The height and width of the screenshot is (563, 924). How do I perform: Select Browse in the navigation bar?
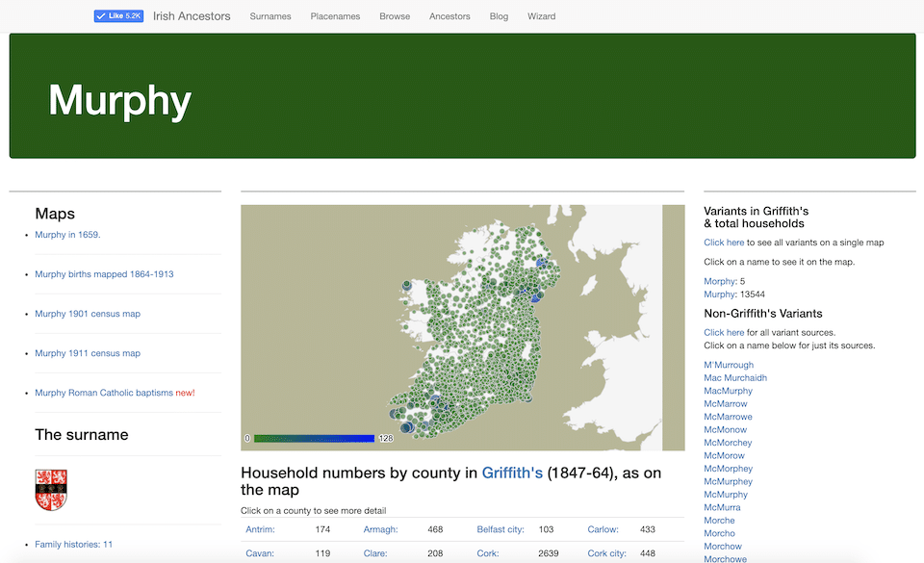pos(395,16)
